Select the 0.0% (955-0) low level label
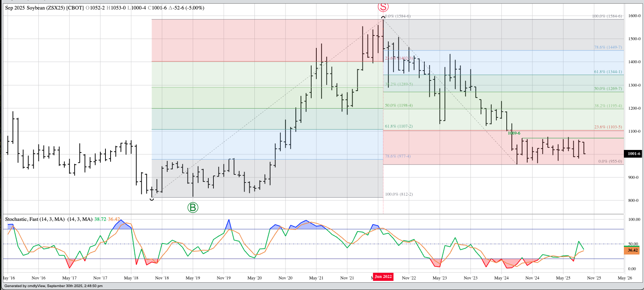This screenshot has width=644, height=290. click(610, 161)
